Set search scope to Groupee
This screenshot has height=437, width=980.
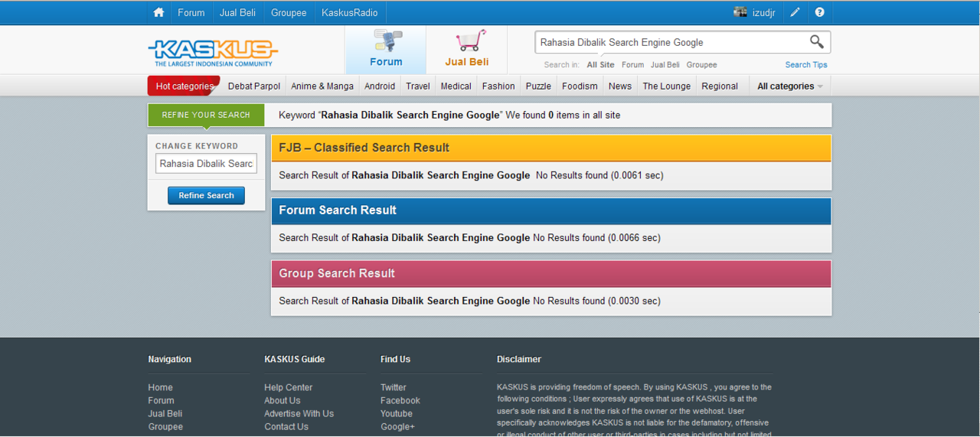pyautogui.click(x=702, y=65)
